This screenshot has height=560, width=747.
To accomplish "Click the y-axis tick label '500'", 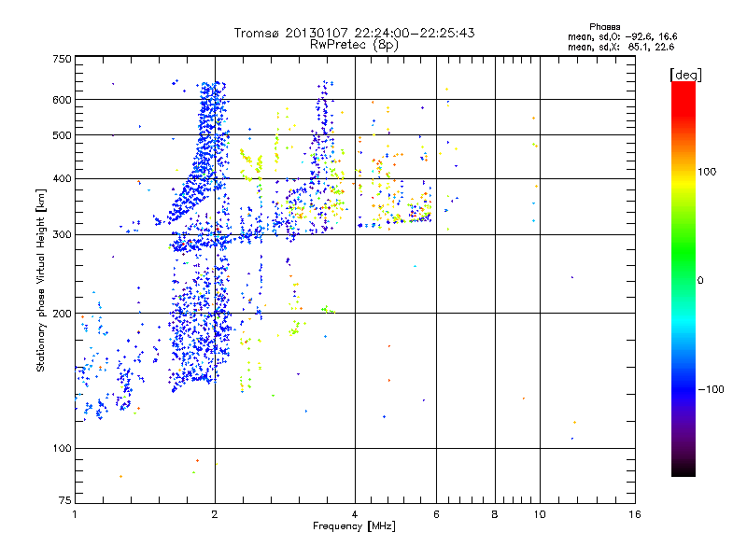I will (x=62, y=135).
